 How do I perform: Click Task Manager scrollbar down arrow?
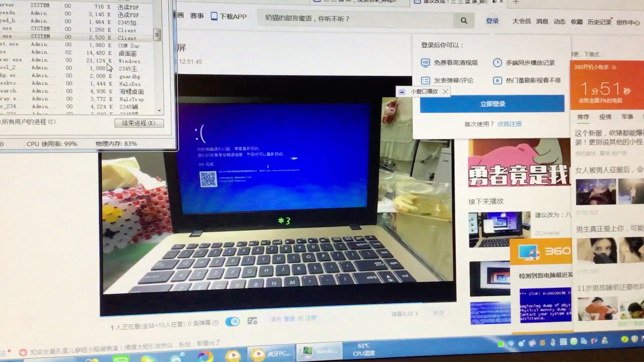point(159,111)
